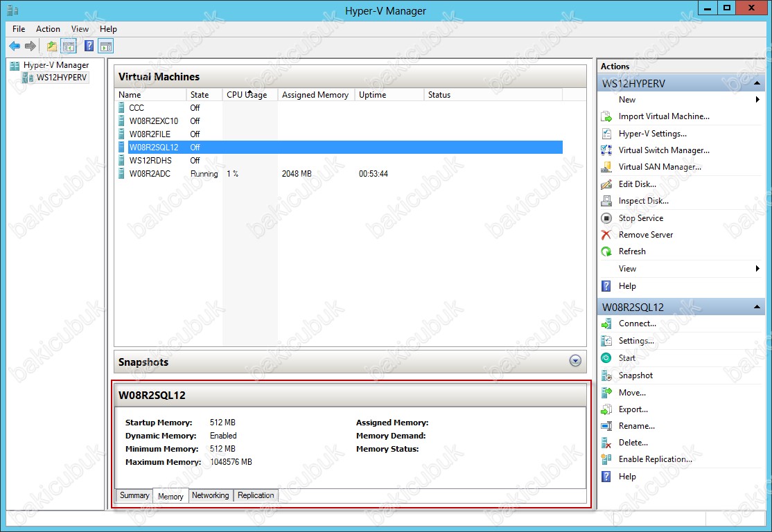The height and width of the screenshot is (532, 772).
Task: Switch to the Networking tab
Action: [x=210, y=495]
